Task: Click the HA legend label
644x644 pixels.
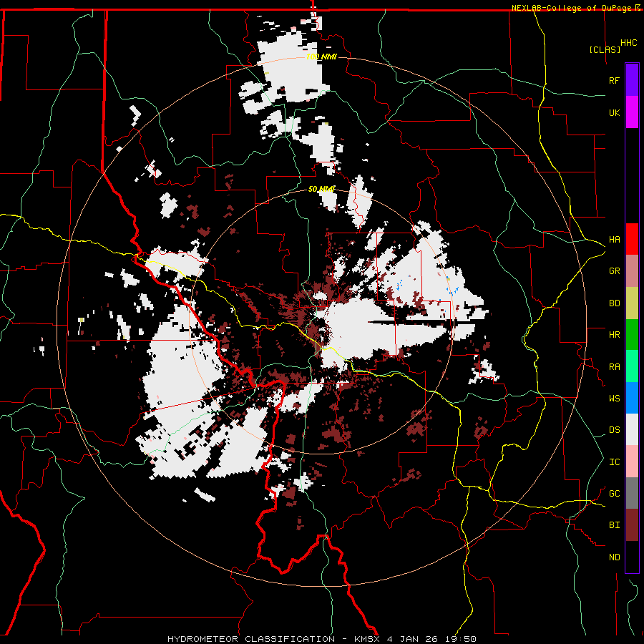Action: [x=614, y=240]
